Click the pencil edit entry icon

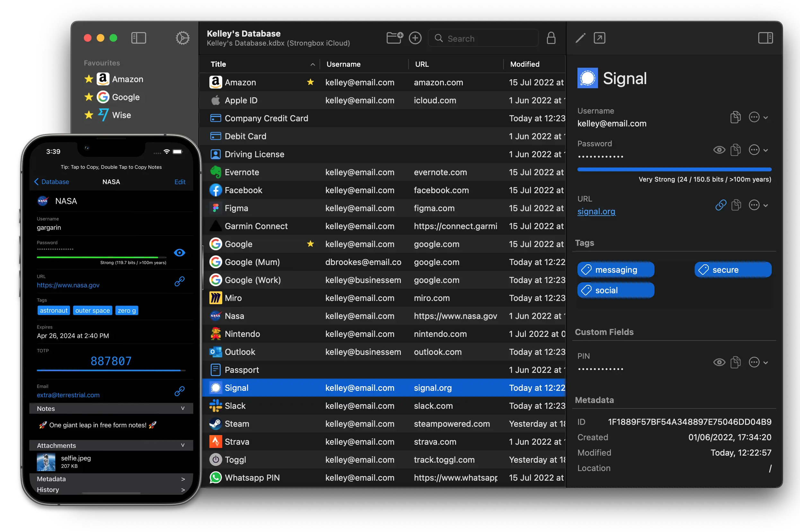point(580,38)
